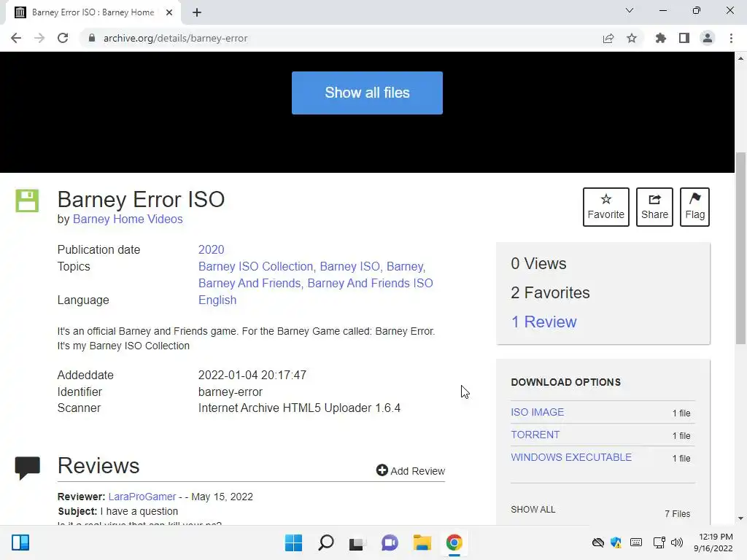Bookmark this tab with star icon
The width and height of the screenshot is (747, 560).
tap(632, 38)
